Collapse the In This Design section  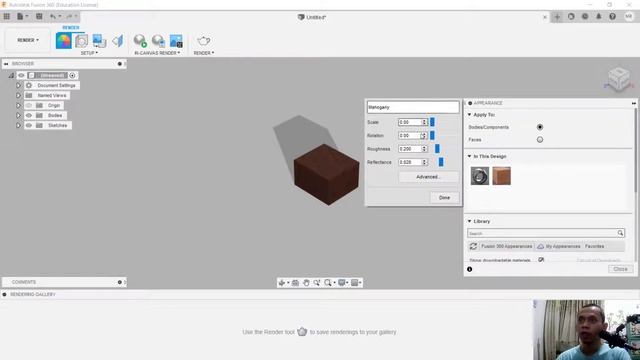coord(469,156)
